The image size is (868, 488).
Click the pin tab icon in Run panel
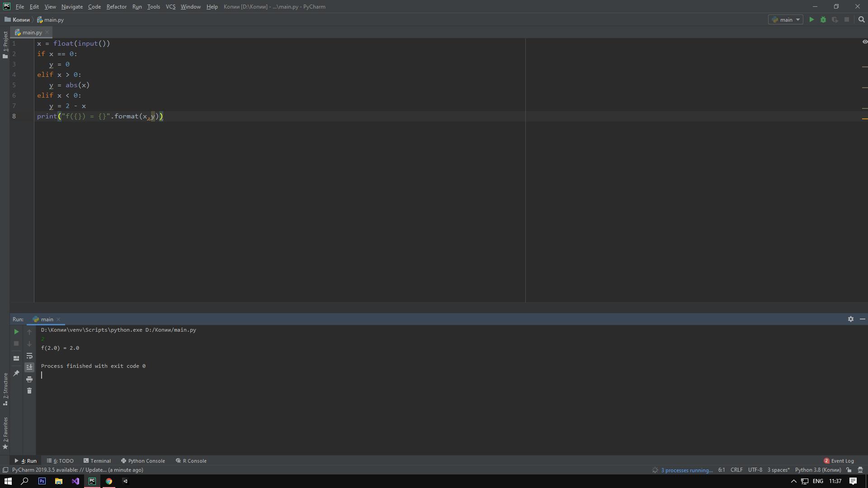[16, 373]
